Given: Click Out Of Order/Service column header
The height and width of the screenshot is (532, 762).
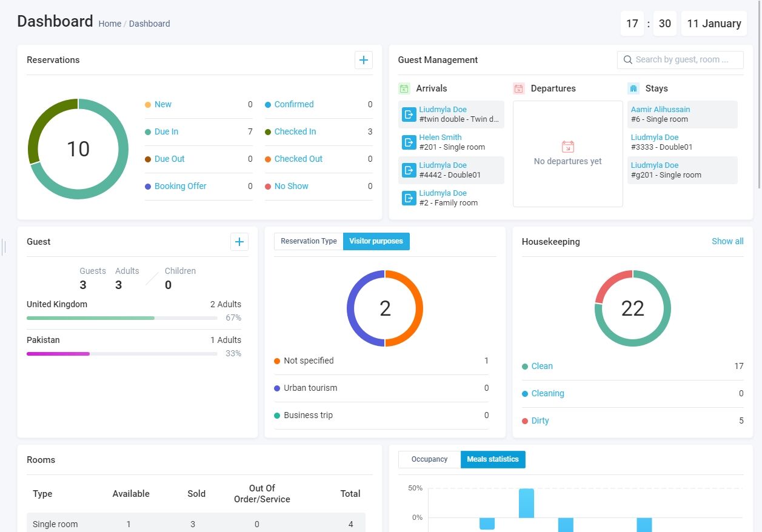Looking at the screenshot, I should 262,494.
